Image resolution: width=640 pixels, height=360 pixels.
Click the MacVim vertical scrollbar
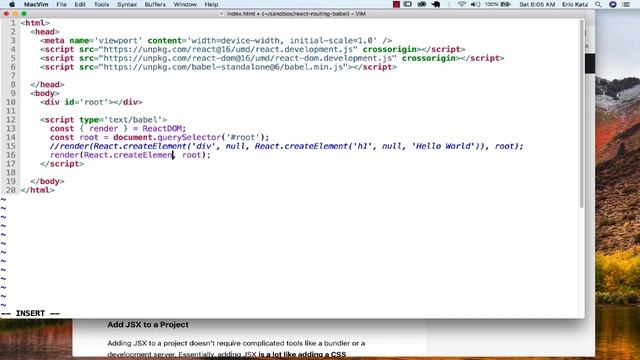click(582, 113)
